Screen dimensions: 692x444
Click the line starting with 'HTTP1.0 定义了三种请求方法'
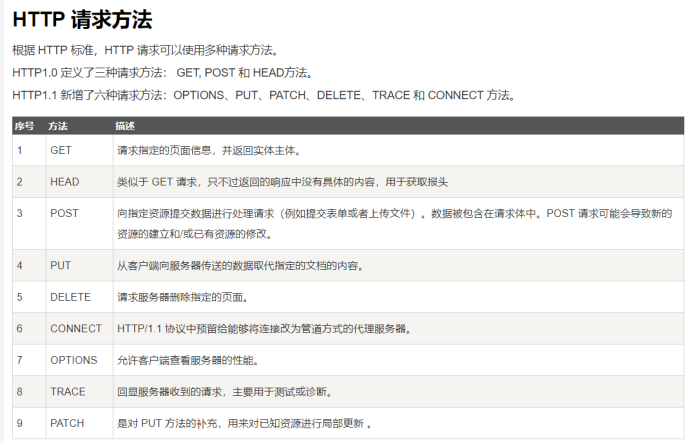(x=162, y=73)
